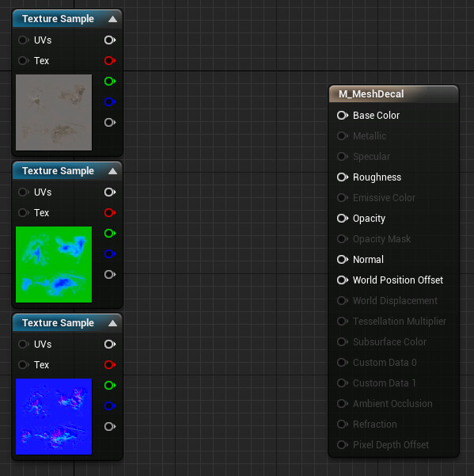Click the Tessellation Multiplier input pin
This screenshot has height=476, width=474.
pos(343,322)
